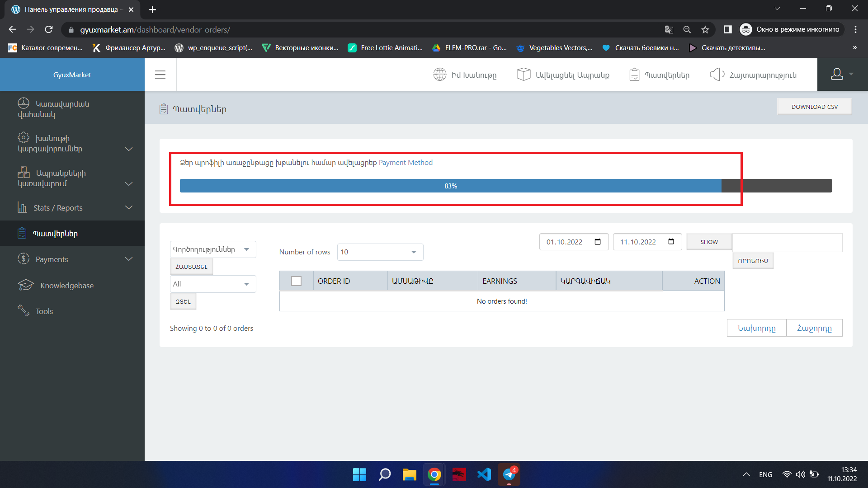Click the globe icon for My Store
The height and width of the screenshot is (488, 868).
[x=439, y=75]
